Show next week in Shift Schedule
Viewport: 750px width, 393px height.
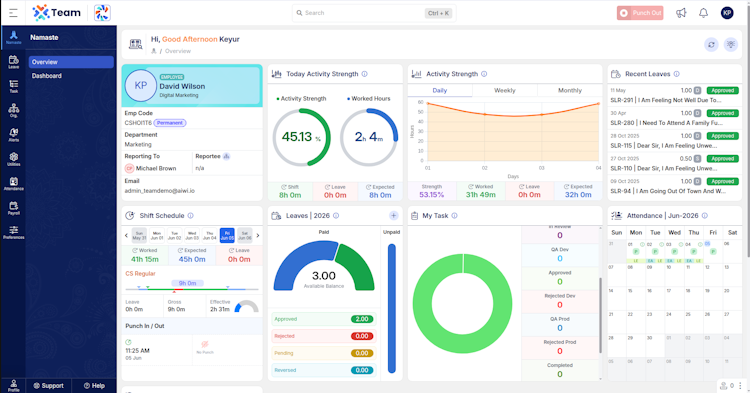click(x=258, y=235)
